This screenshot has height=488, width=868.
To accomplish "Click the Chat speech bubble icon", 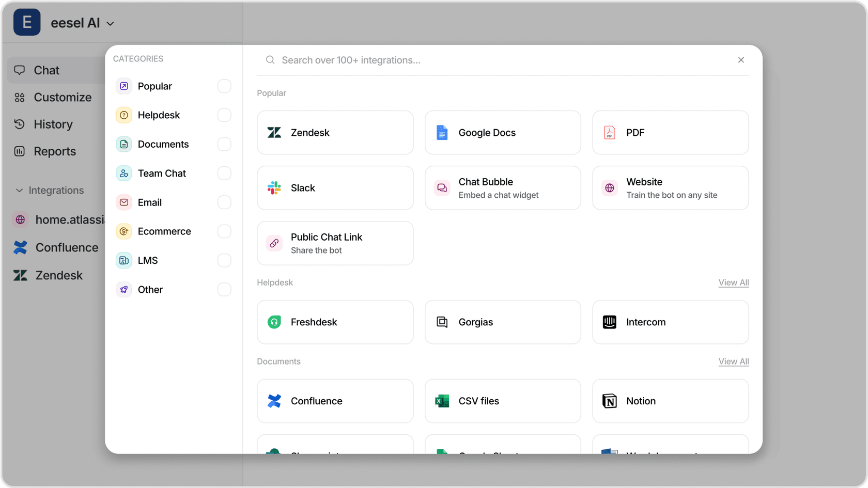I will pos(20,70).
